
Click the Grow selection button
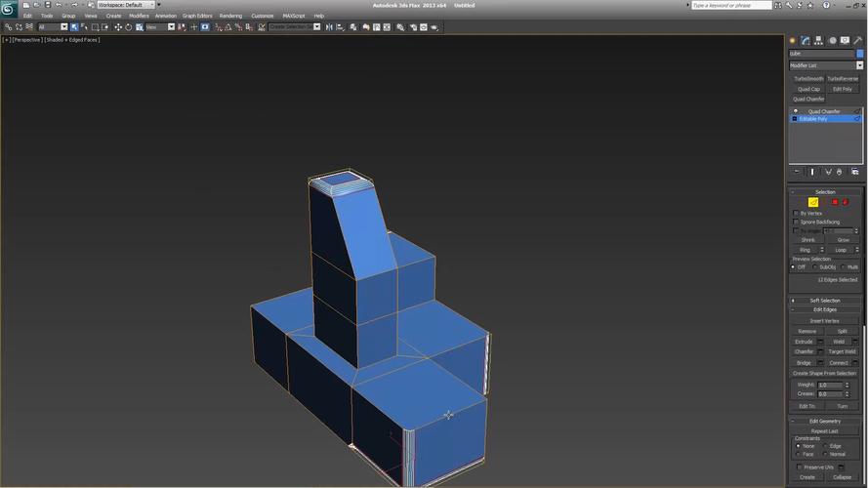tap(843, 240)
